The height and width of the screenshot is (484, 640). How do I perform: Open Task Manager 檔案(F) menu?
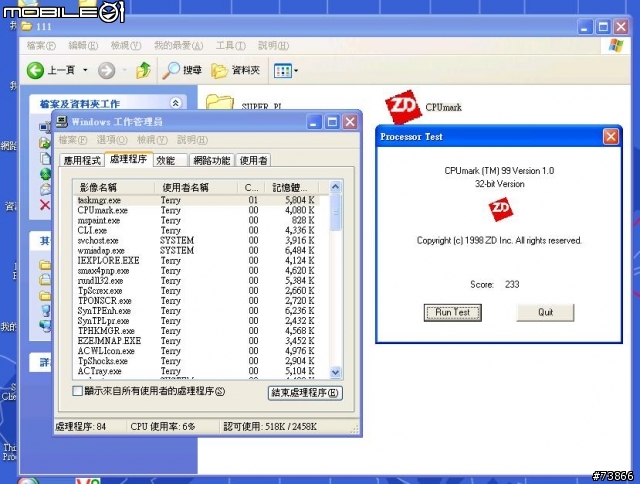pos(73,140)
